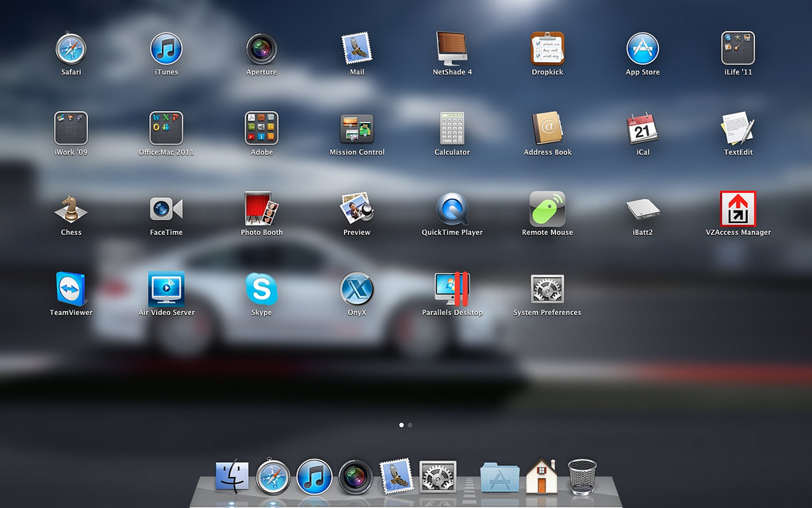This screenshot has width=812, height=508.
Task: Click Safari in the Dock
Action: point(273,476)
